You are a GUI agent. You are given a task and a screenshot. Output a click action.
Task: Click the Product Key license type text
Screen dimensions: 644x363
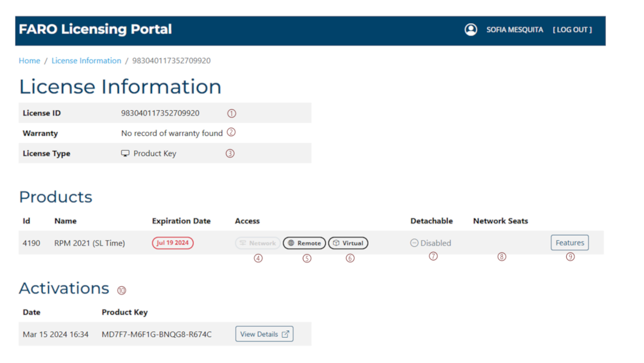155,153
